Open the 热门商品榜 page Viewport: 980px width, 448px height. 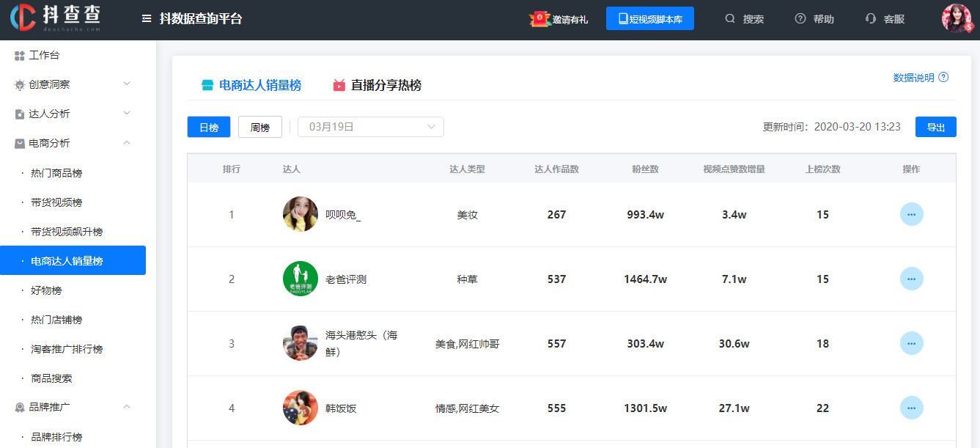click(x=63, y=172)
